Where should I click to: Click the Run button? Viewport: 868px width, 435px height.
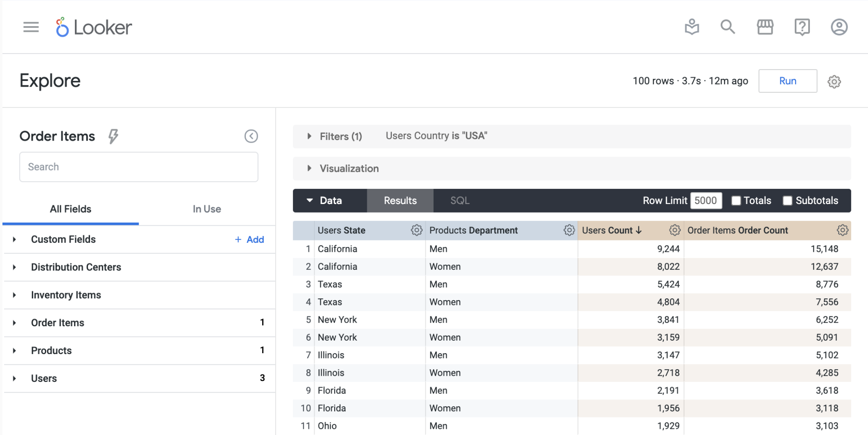pos(787,81)
